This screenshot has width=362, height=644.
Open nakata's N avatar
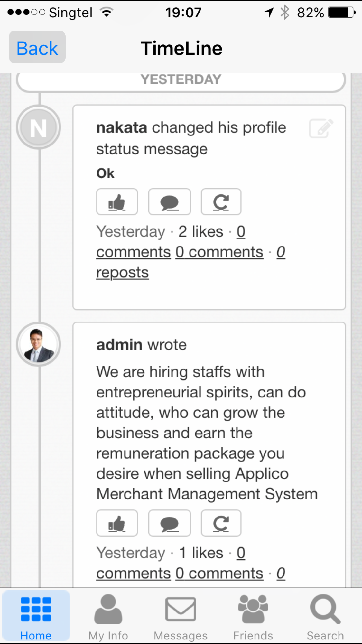[x=39, y=127]
